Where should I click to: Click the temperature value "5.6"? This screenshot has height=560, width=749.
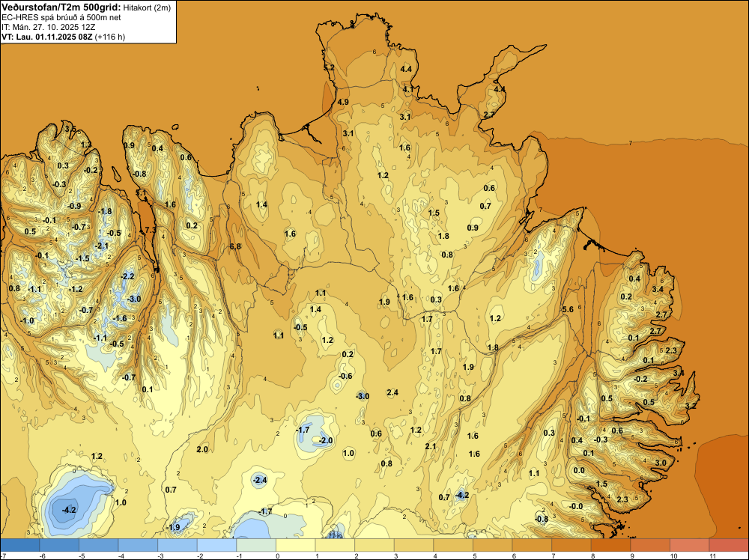pyautogui.click(x=568, y=309)
